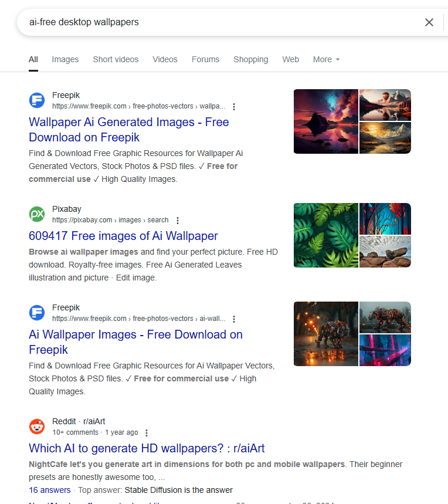Switch to the Short videos tab
This screenshot has width=448, height=504.
coord(116,59)
